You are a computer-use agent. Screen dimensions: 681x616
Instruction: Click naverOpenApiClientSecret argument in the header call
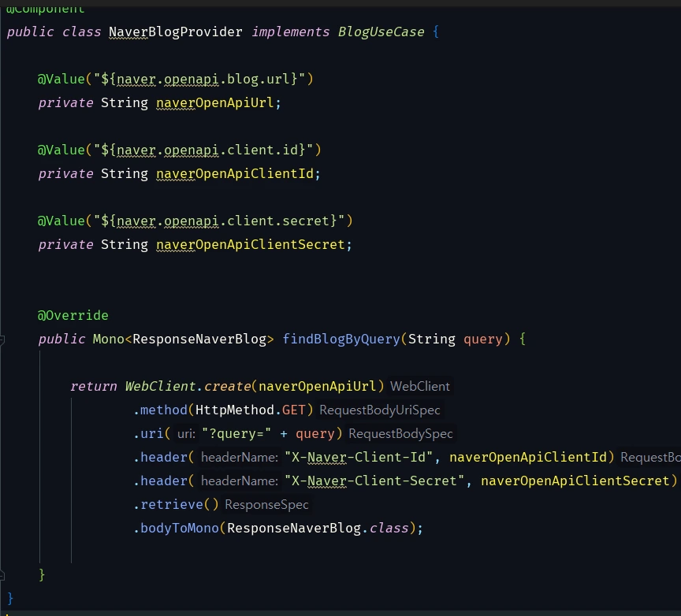575,481
